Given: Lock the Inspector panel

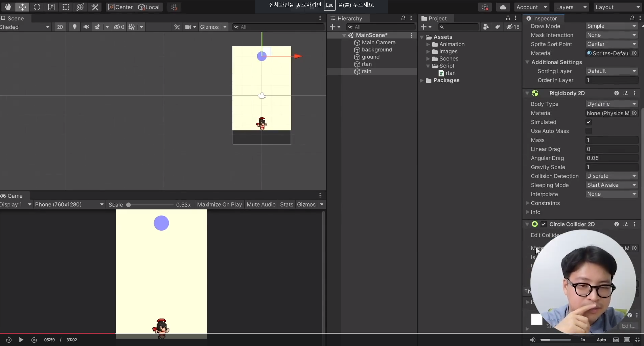Looking at the screenshot, I should coord(632,18).
